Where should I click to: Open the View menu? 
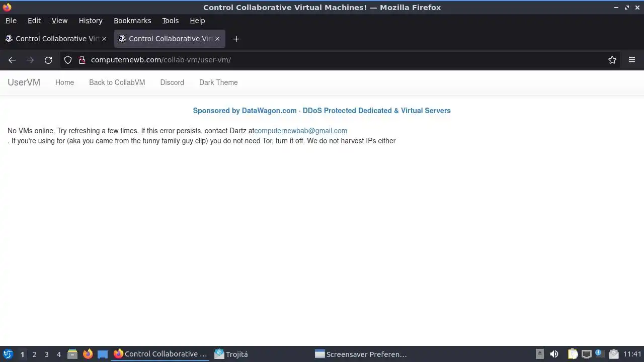pos(59,21)
